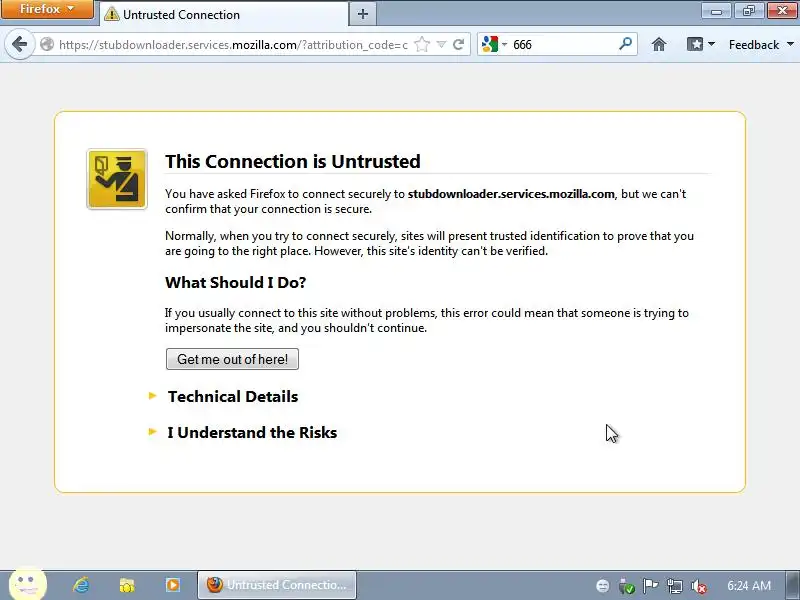
Task: Minimize the Firefox window
Action: click(x=716, y=10)
